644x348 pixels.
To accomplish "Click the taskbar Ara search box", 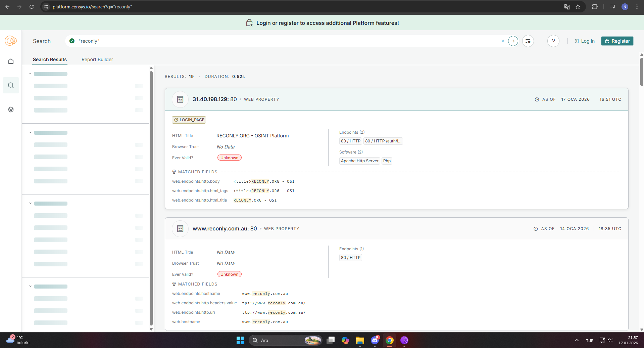I will click(285, 340).
